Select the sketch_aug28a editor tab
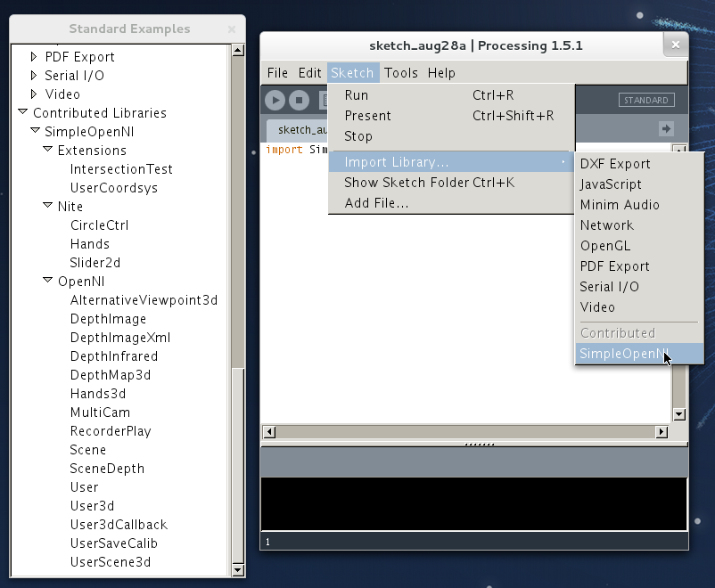715x588 pixels. coord(299,130)
